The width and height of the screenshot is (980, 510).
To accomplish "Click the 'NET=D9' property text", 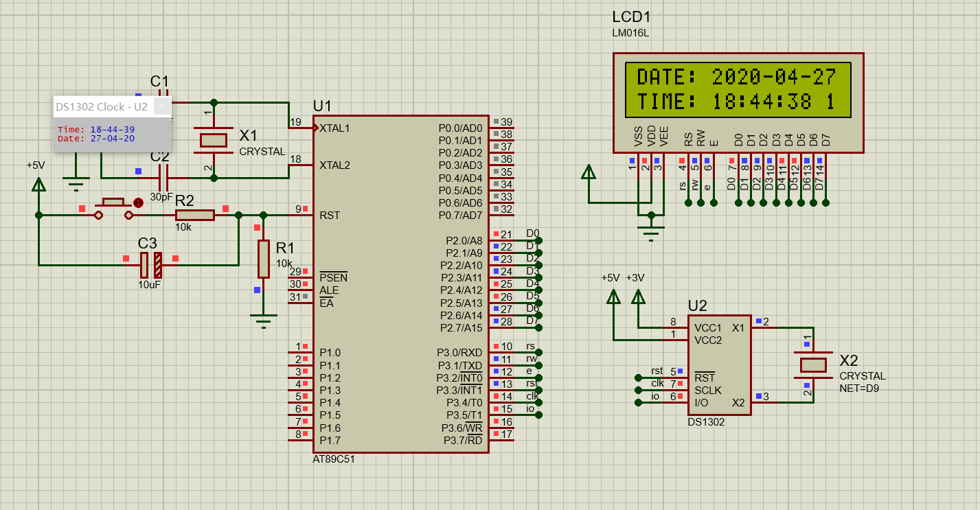I will [x=858, y=388].
